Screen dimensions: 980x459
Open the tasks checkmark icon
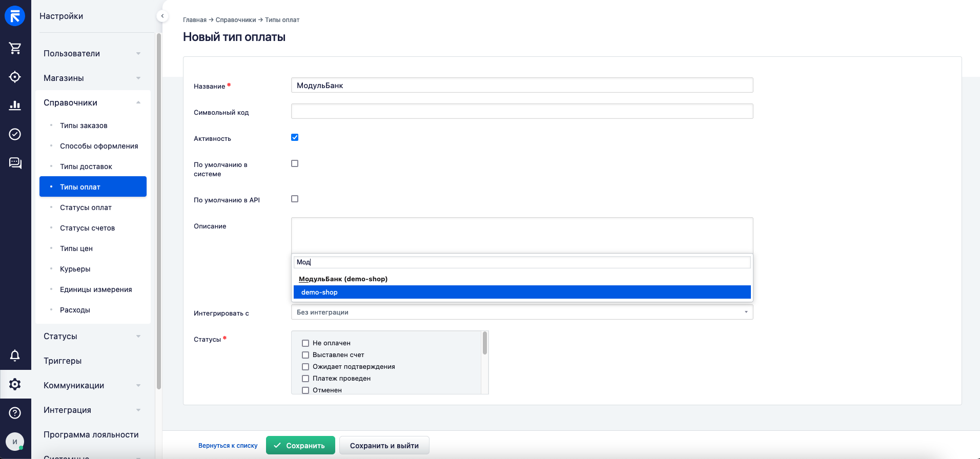[x=15, y=134]
